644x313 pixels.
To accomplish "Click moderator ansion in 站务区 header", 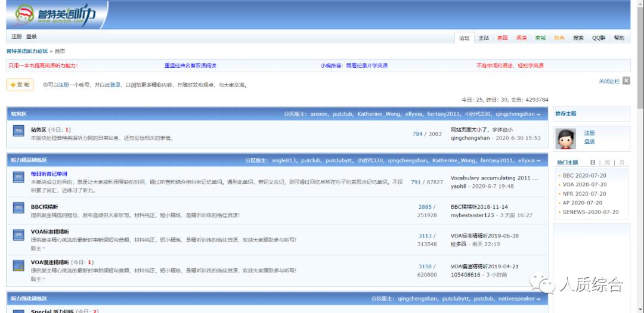I will (x=319, y=114).
